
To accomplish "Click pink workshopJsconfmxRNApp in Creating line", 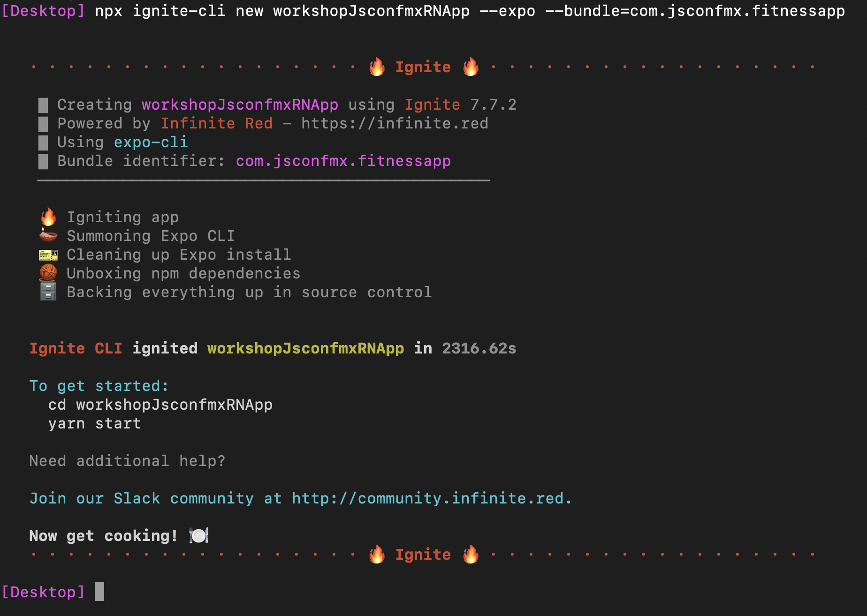I will tap(240, 105).
